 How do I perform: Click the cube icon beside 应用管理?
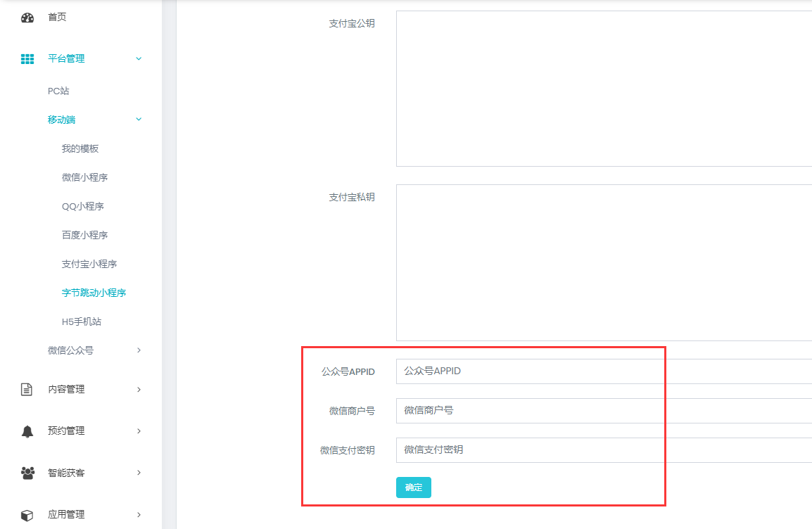click(27, 515)
